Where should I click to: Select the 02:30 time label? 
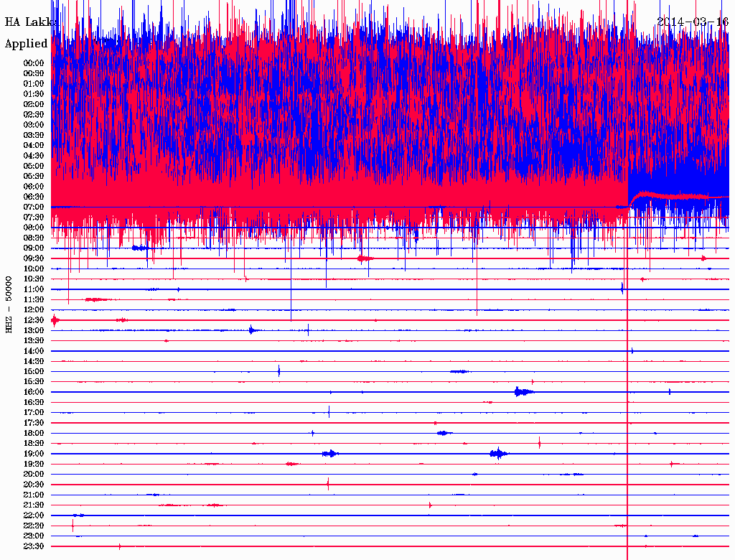tap(34, 114)
